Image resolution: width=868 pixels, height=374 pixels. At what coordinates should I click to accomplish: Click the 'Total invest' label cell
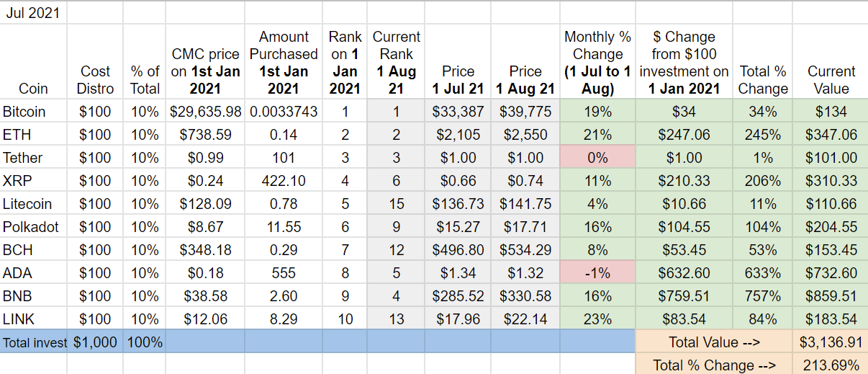tap(34, 342)
